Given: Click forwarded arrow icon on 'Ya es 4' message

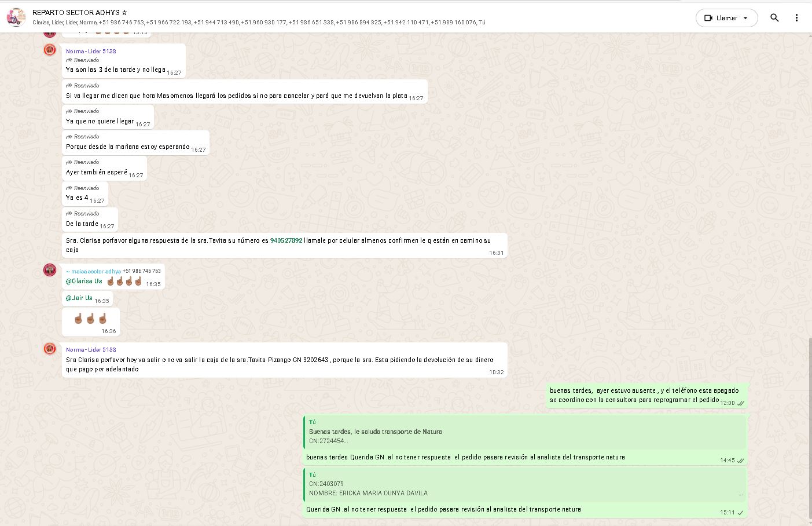Looking at the screenshot, I should (x=69, y=188).
